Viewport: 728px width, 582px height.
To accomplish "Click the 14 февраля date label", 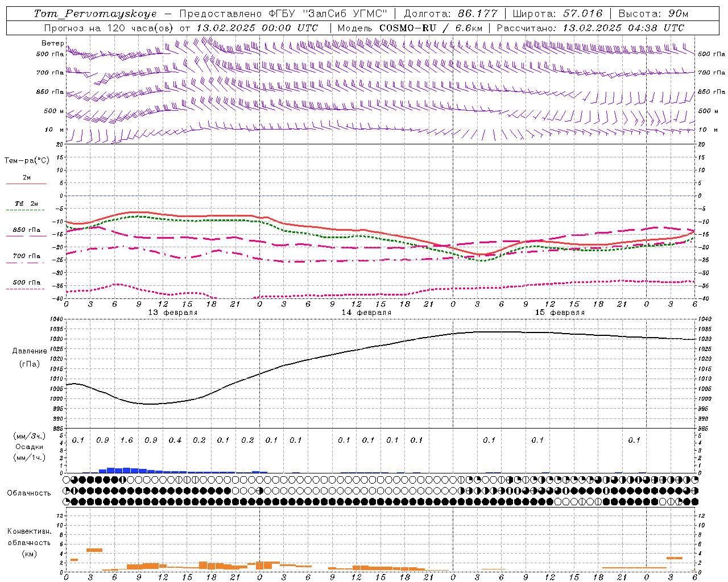I will 366,313.
